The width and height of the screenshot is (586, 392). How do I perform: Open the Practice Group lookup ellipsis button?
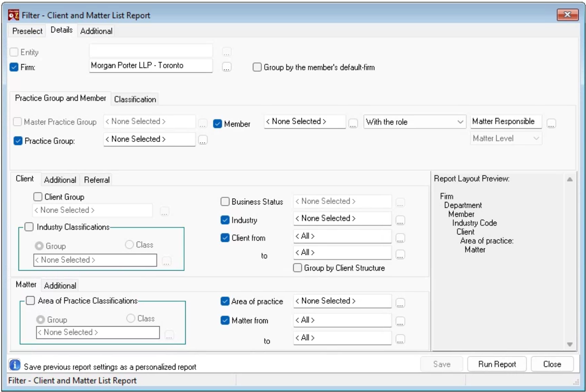click(x=203, y=140)
